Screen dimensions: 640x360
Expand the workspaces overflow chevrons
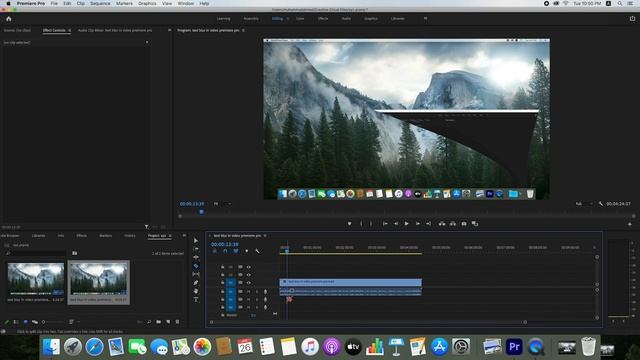point(425,18)
